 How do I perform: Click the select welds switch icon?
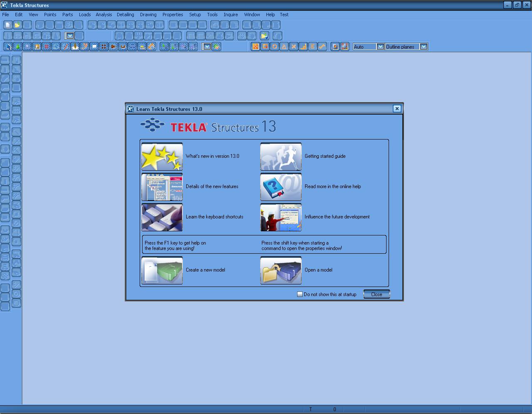tap(75, 47)
